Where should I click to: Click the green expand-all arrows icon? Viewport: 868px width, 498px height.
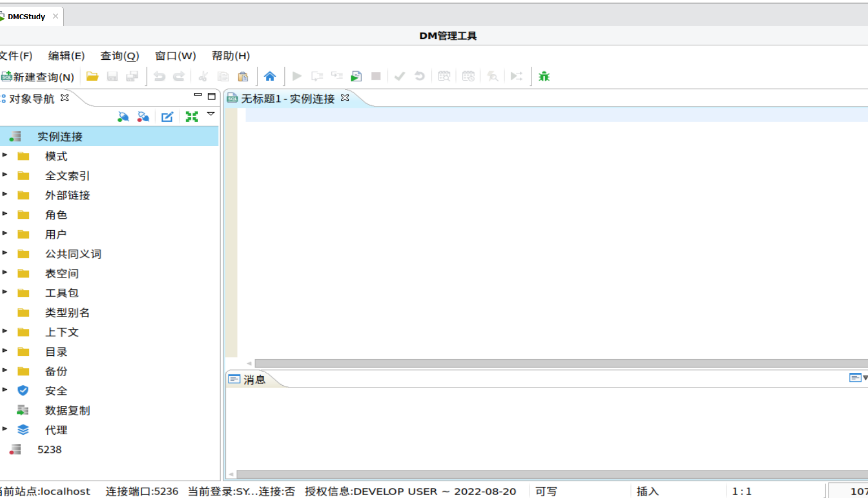click(x=192, y=116)
